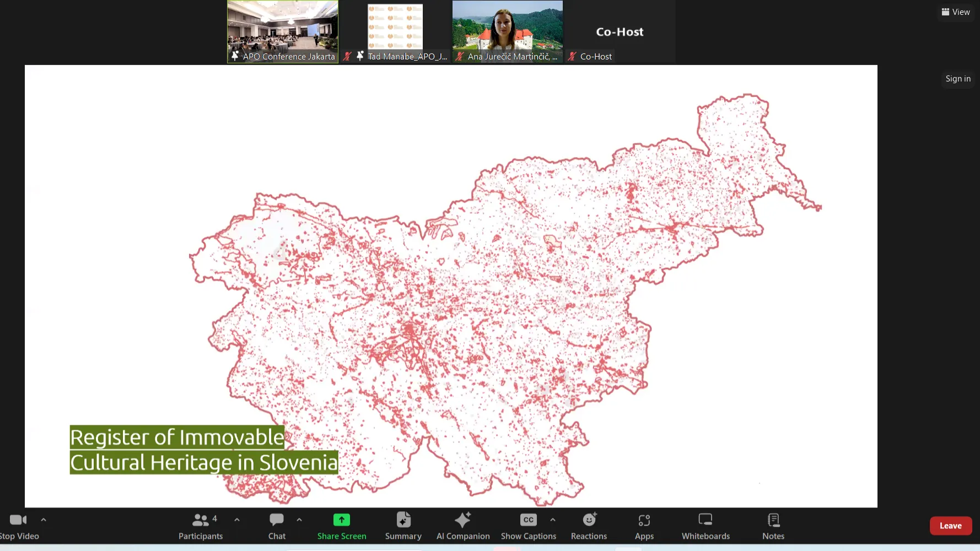Open the Participants panel
The image size is (980, 551).
[200, 526]
